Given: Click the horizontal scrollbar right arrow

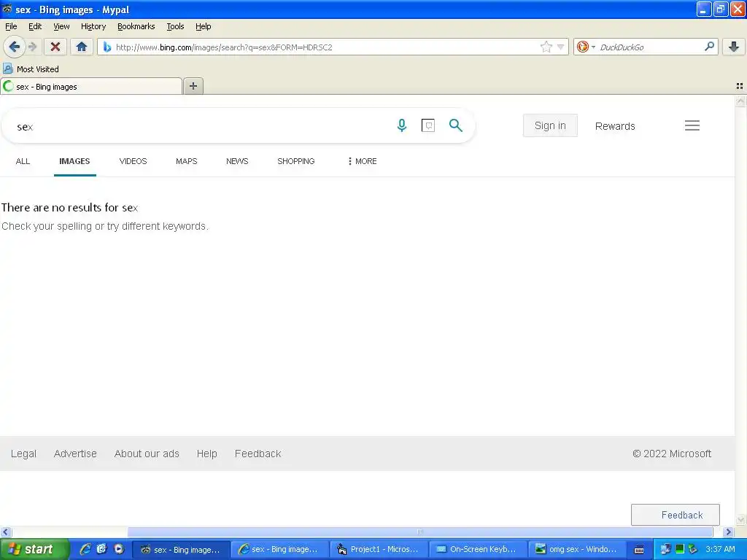Looking at the screenshot, I should (728, 532).
